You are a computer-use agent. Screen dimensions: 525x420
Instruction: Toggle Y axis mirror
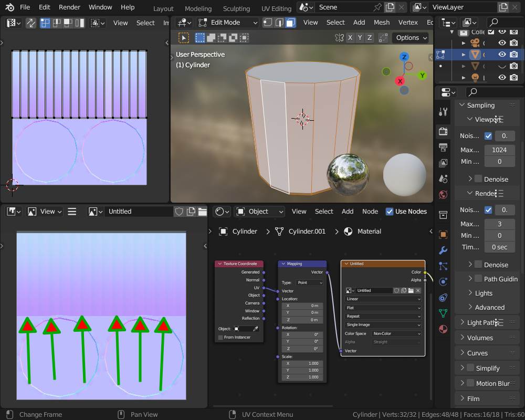pos(360,38)
